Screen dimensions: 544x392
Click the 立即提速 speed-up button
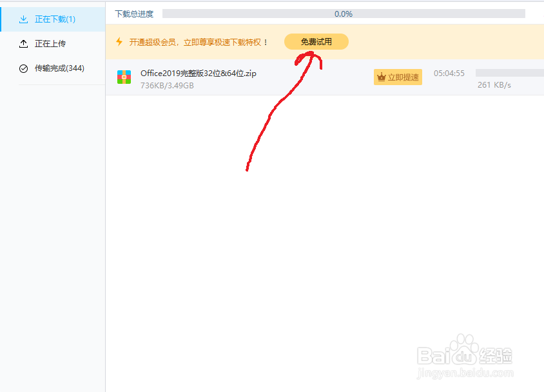pos(398,77)
